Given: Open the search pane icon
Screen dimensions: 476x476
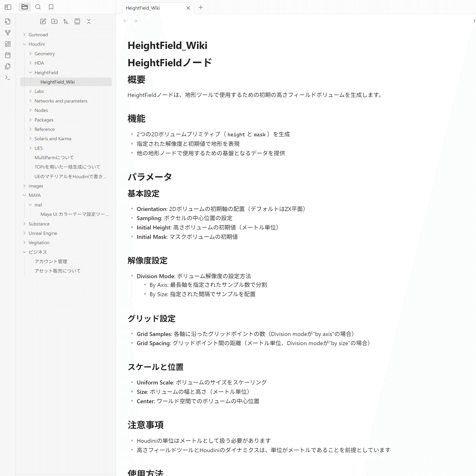Looking at the screenshot, I should (x=38, y=7).
